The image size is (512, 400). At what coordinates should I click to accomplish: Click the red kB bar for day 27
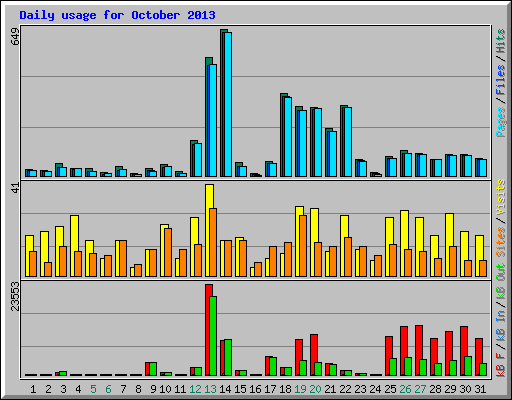click(x=419, y=351)
